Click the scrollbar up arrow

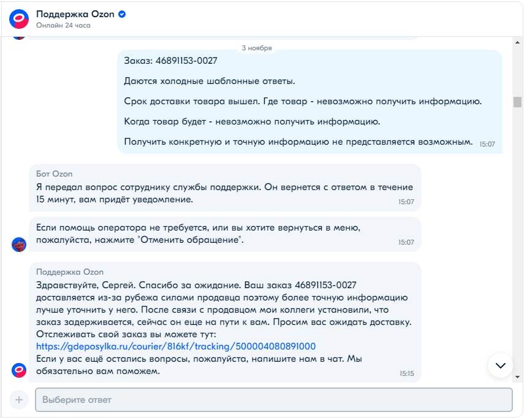click(517, 42)
